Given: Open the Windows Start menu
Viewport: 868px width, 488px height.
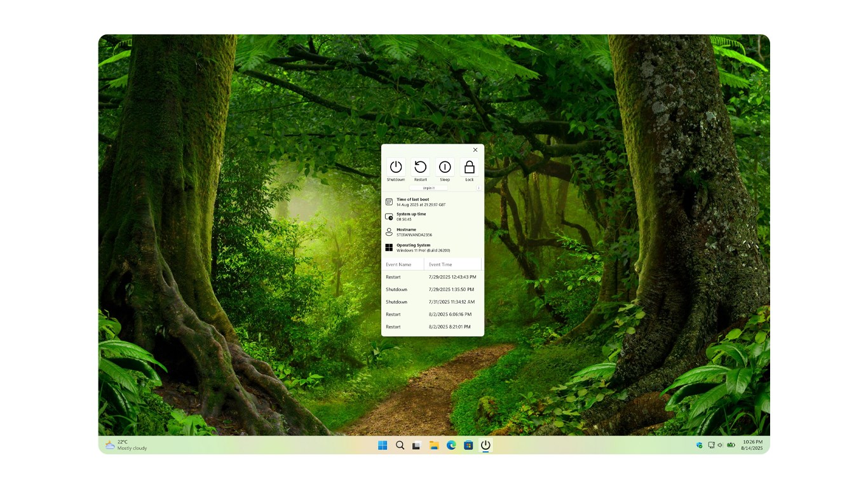Looking at the screenshot, I should coord(383,445).
